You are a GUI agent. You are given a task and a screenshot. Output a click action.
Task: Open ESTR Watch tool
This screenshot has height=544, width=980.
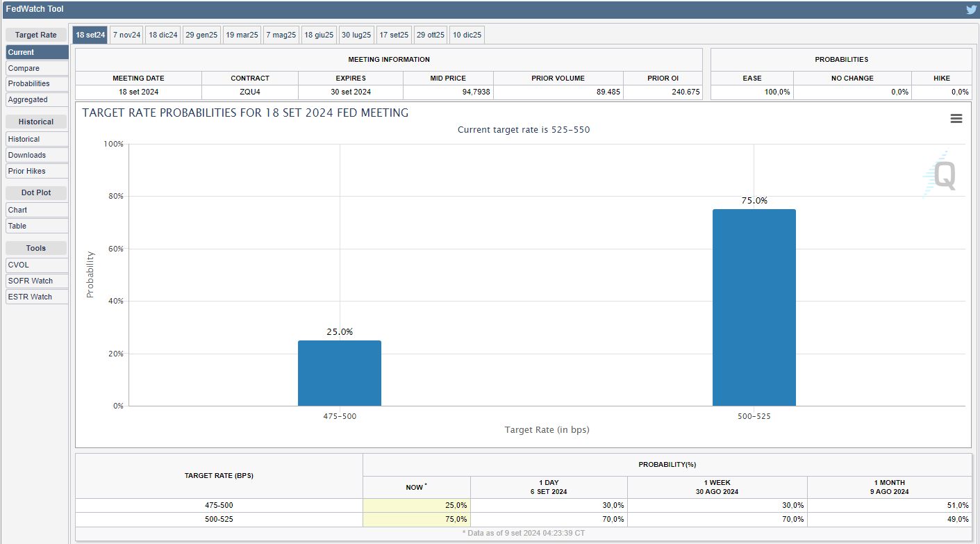click(37, 297)
